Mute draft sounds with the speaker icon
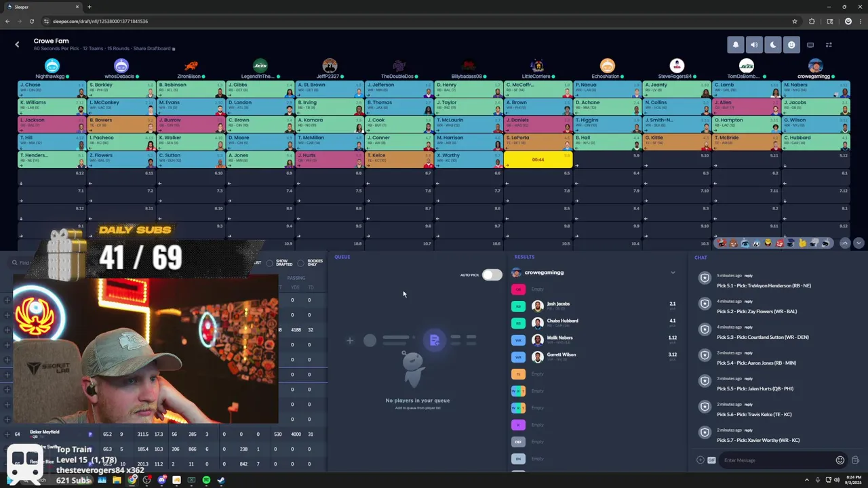 (x=754, y=45)
